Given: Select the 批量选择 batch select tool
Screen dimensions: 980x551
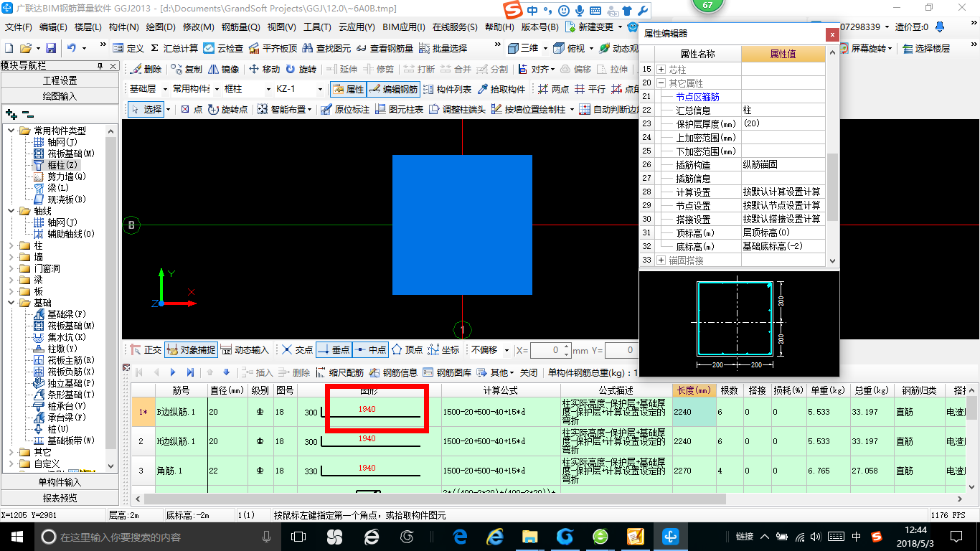Looking at the screenshot, I should (443, 48).
